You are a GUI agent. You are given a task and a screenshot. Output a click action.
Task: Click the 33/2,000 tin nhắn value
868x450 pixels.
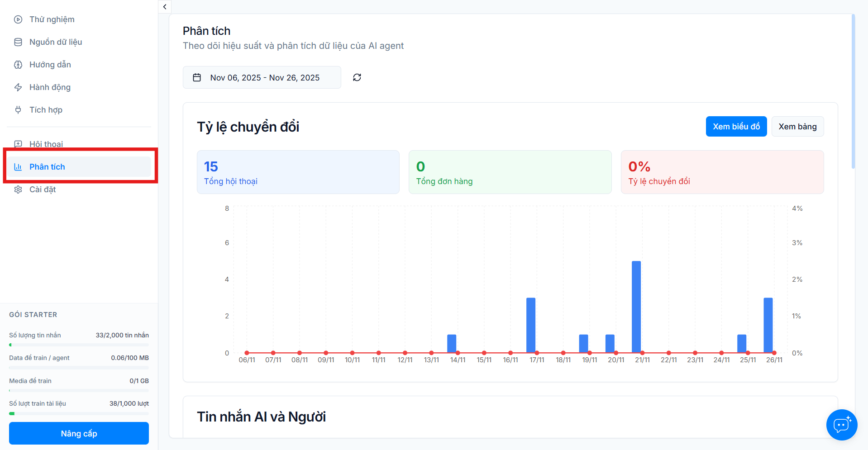(122, 335)
